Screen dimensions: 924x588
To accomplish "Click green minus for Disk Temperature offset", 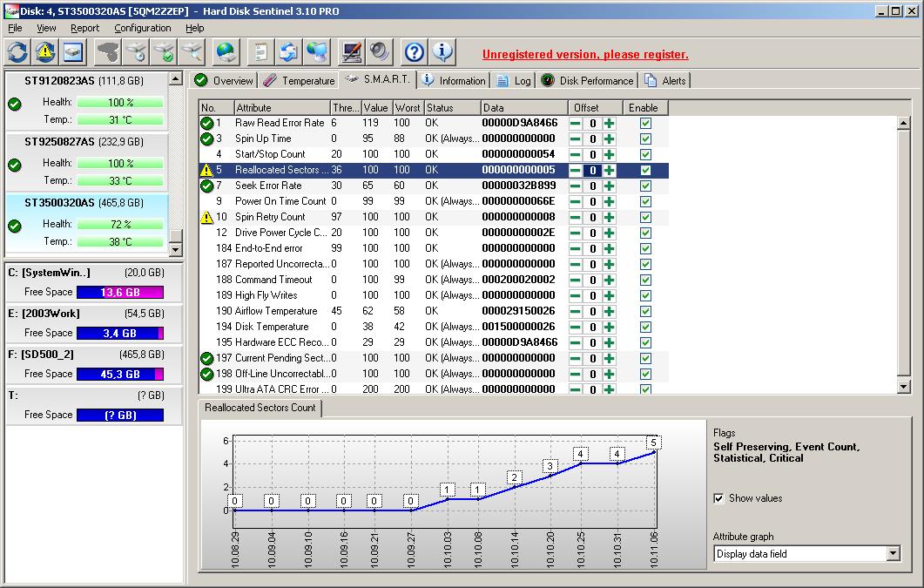I will coord(576,327).
